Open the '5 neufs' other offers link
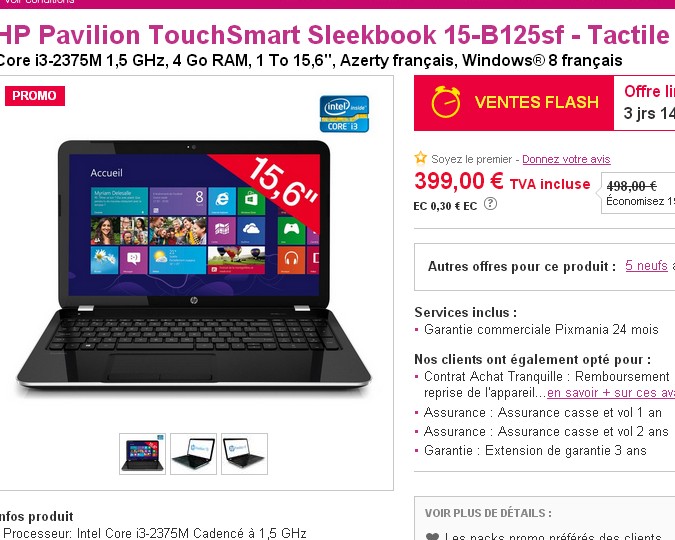This screenshot has width=675, height=540. point(646,266)
